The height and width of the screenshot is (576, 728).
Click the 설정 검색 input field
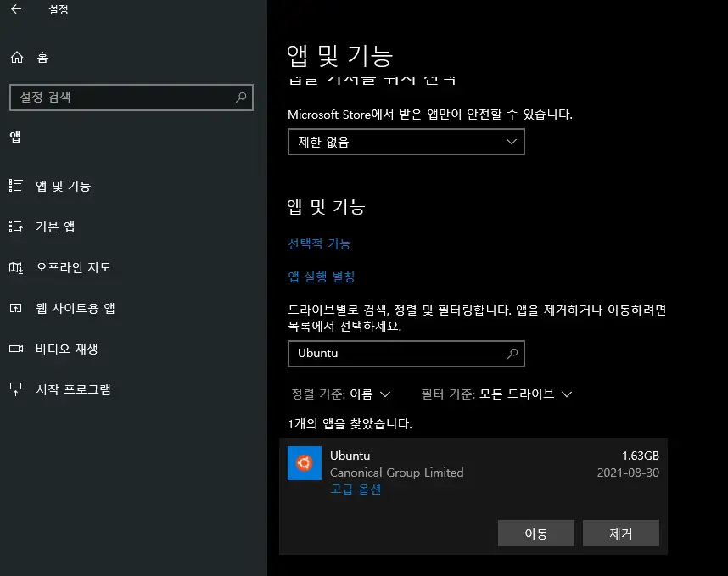132,98
